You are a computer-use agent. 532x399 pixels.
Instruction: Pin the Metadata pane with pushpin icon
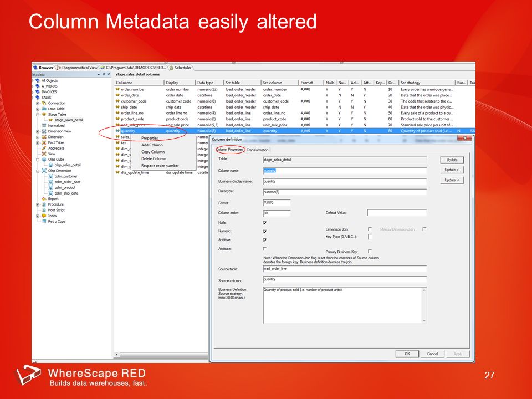tap(104, 74)
